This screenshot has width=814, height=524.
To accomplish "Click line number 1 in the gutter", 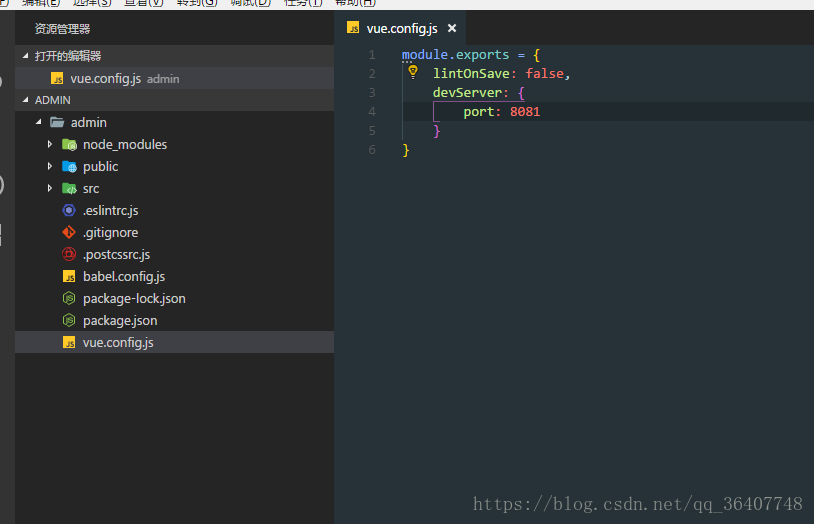I will click(x=372, y=55).
